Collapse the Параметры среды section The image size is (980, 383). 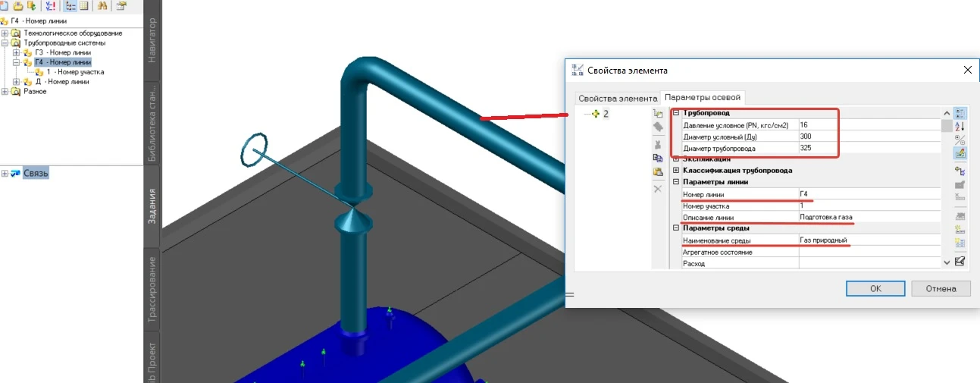(675, 228)
